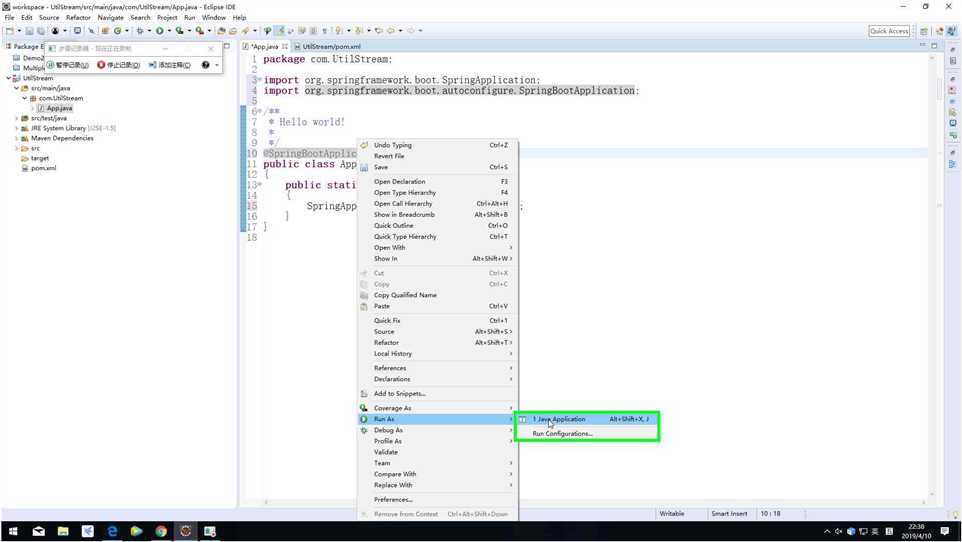Collapse the src/main/java source folder
Screen dimensions: 962x542
point(17,88)
